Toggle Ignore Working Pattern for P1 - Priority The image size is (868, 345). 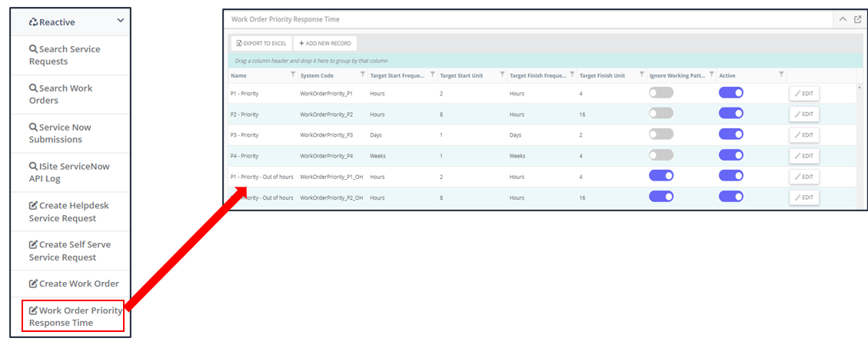coord(661,93)
